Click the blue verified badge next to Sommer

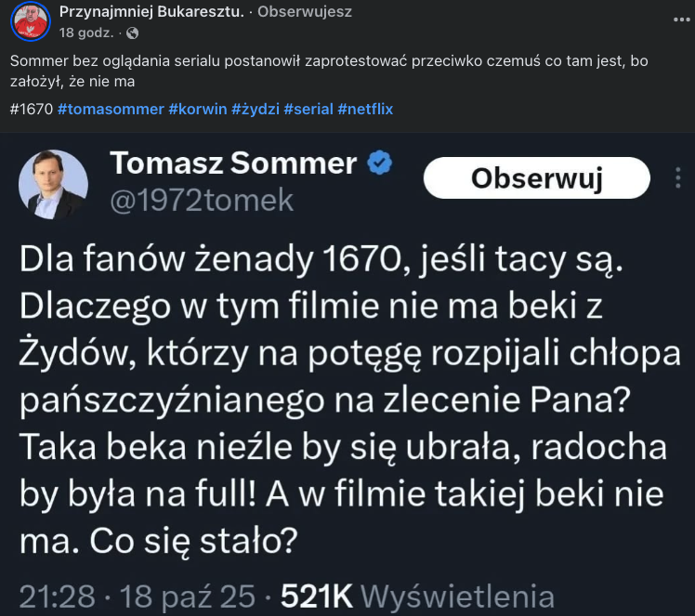point(380,164)
